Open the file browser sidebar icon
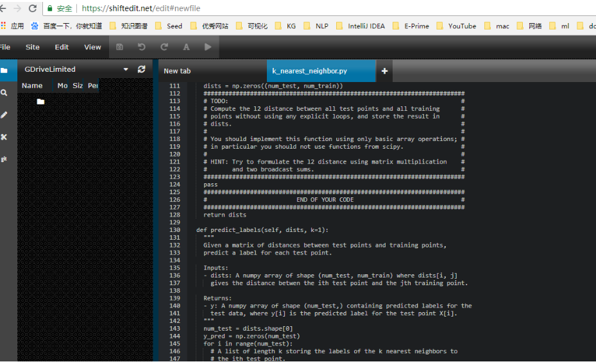596x364 pixels. point(4,70)
